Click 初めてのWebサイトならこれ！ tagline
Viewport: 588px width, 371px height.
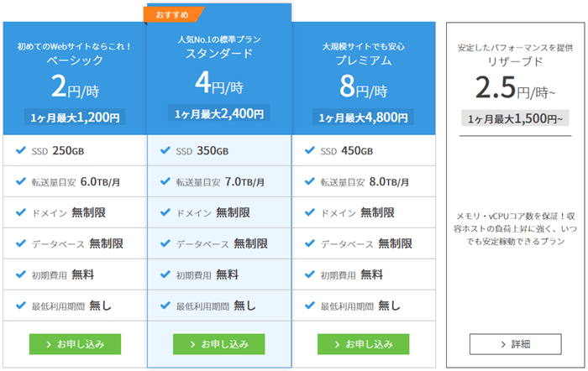point(75,46)
